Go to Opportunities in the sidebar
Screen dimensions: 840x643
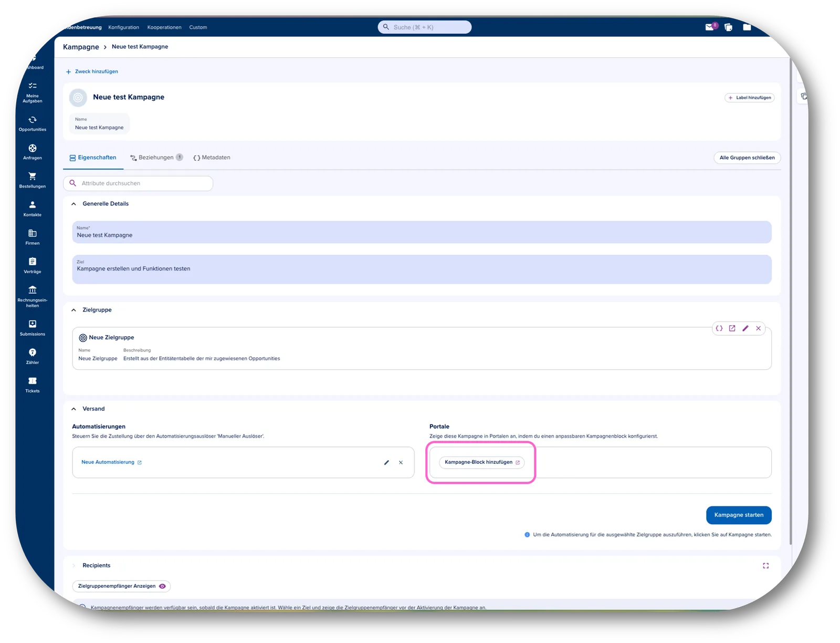pos(33,123)
